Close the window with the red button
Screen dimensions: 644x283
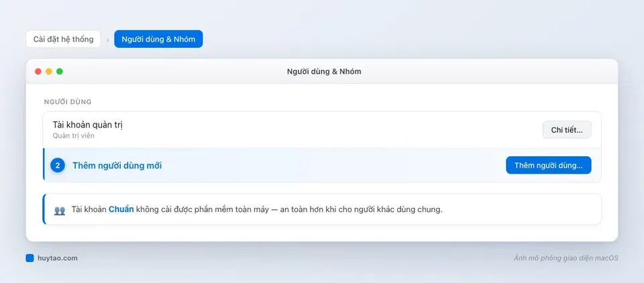click(38, 72)
